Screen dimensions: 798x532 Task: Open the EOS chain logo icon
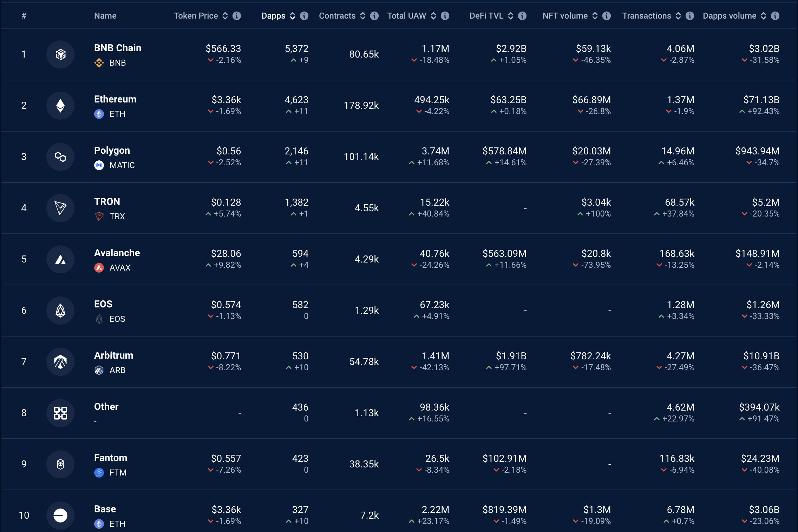[60, 311]
